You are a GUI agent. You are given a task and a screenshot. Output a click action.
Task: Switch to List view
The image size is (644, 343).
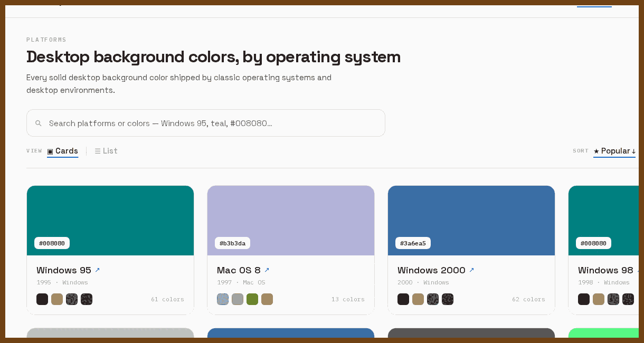[x=106, y=151]
